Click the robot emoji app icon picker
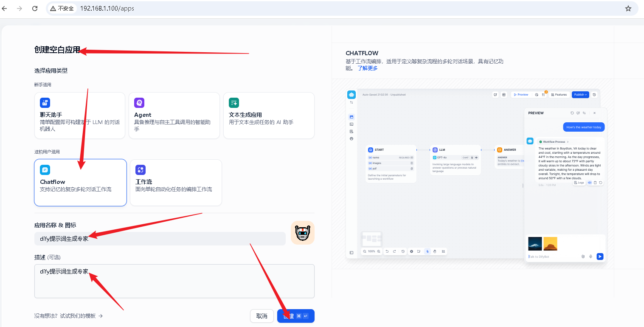This screenshot has height=327, width=644. click(x=302, y=233)
